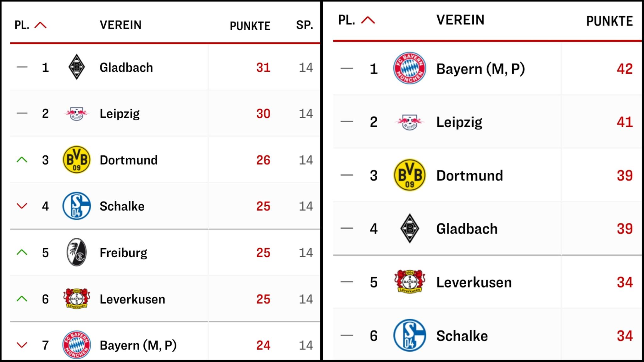Open Bayern (M, P) link in left table

[138, 345]
